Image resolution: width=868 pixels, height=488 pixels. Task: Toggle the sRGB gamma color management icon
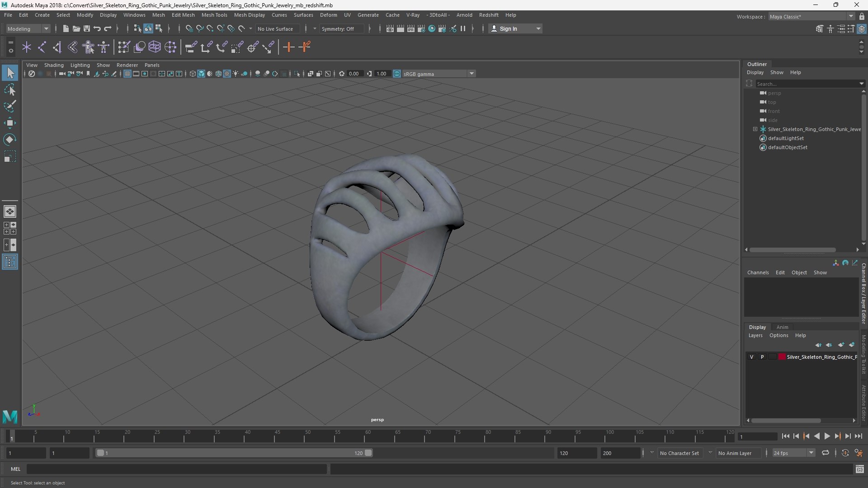point(397,74)
